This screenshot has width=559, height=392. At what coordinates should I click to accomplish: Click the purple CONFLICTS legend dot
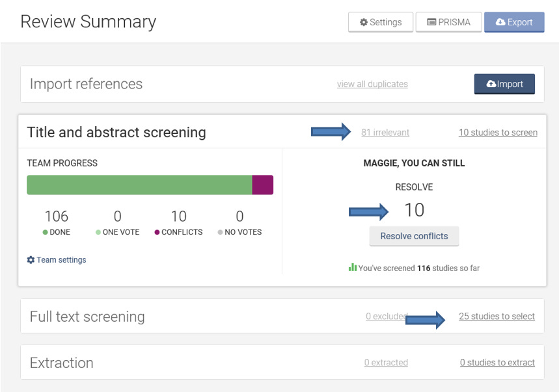[x=156, y=231]
